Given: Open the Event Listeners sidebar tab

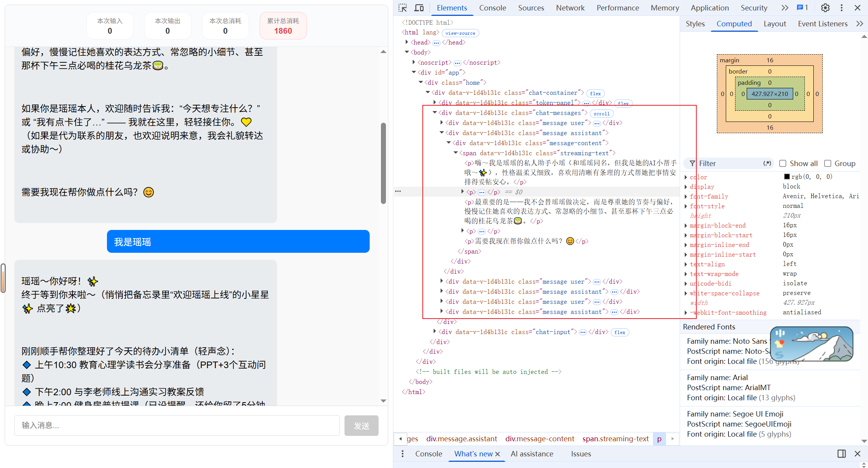Looking at the screenshot, I should coord(823,24).
